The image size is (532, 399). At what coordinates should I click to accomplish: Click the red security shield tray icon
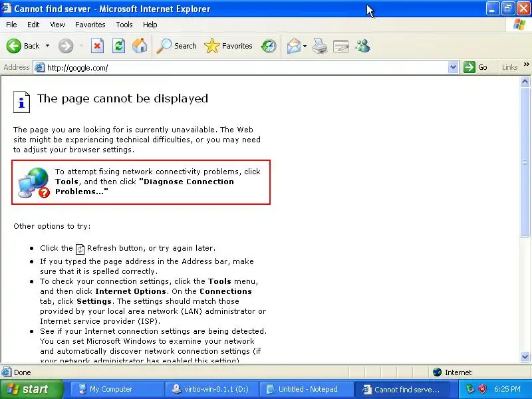tap(482, 389)
